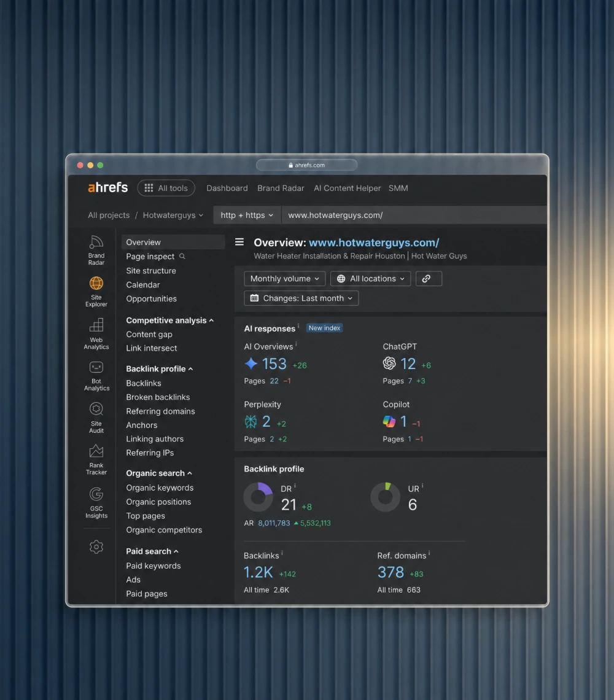This screenshot has width=614, height=700.
Task: Open Broken backlinks report
Action: [158, 397]
